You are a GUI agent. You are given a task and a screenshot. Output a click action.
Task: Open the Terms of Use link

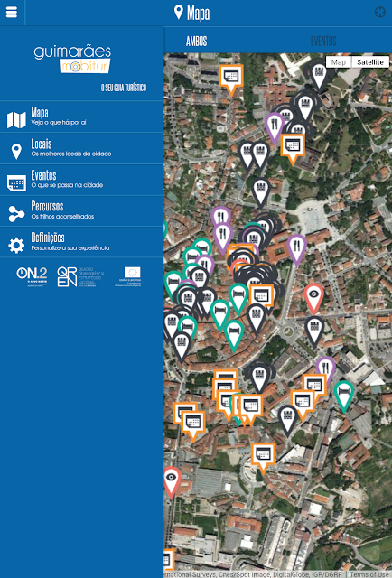[370, 574]
